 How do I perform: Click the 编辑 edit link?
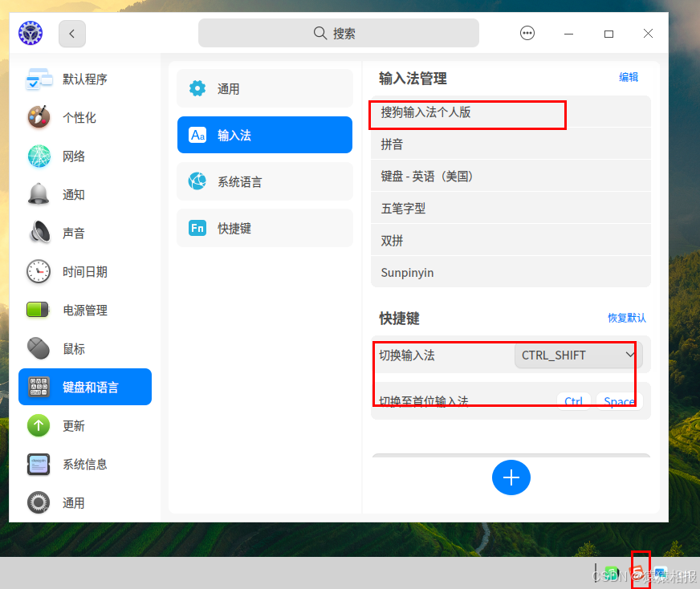click(x=629, y=77)
